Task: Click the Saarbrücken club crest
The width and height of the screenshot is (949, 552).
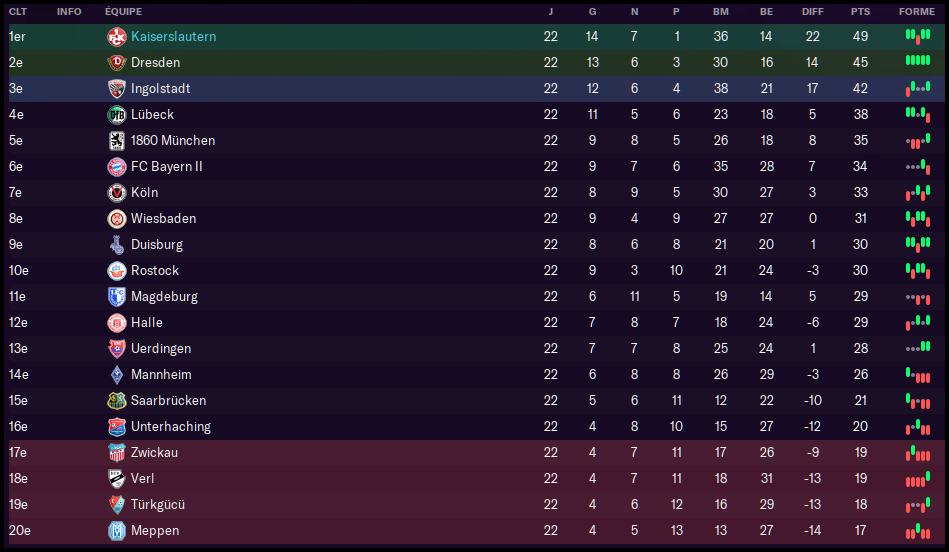Action: [x=116, y=400]
